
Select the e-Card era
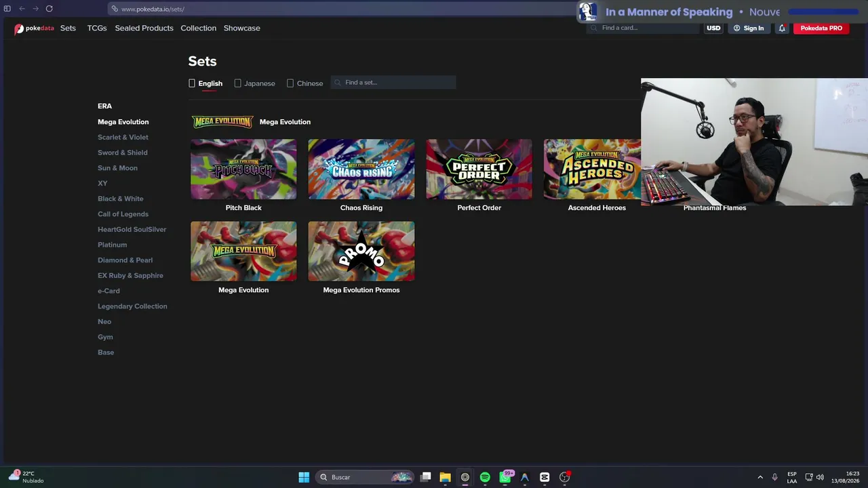coord(108,291)
